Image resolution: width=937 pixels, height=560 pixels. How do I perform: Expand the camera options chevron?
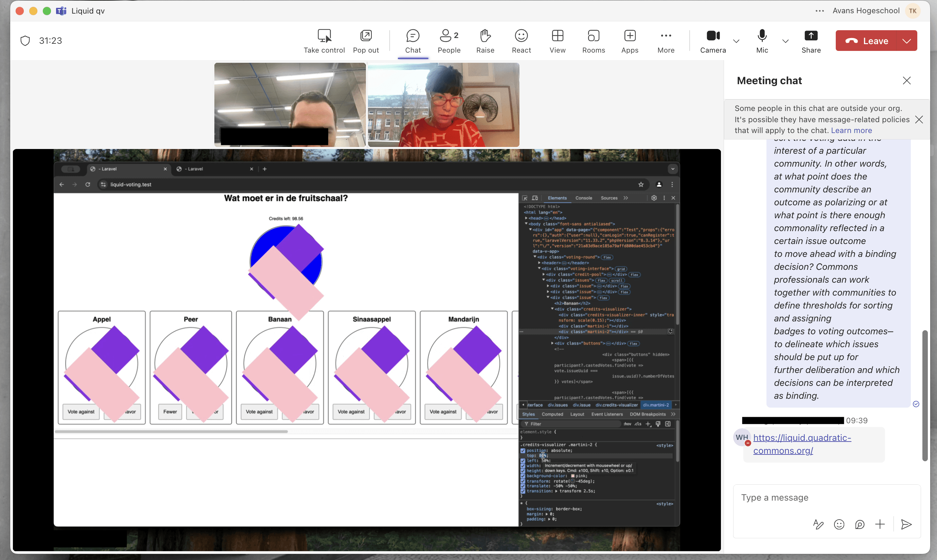(x=736, y=41)
